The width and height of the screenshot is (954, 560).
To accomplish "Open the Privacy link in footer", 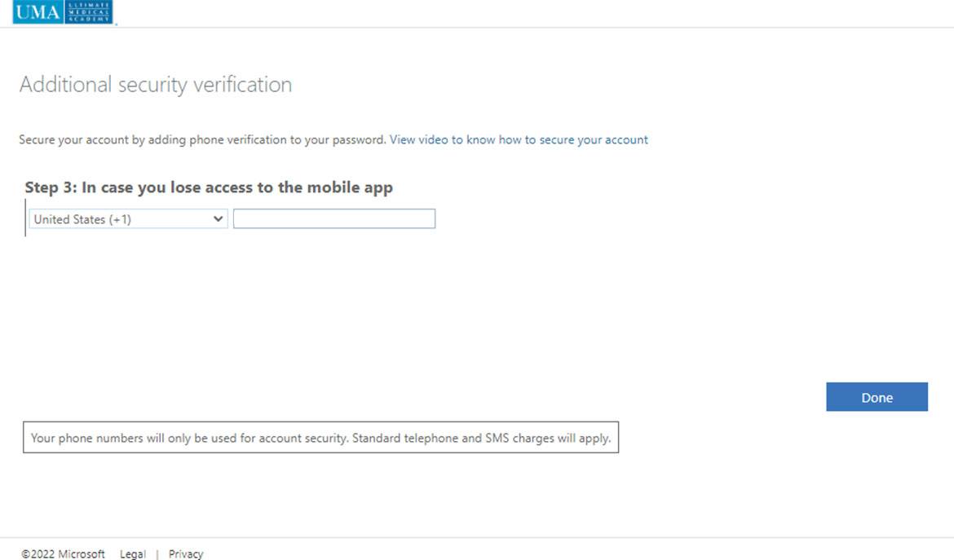I will pyautogui.click(x=186, y=554).
